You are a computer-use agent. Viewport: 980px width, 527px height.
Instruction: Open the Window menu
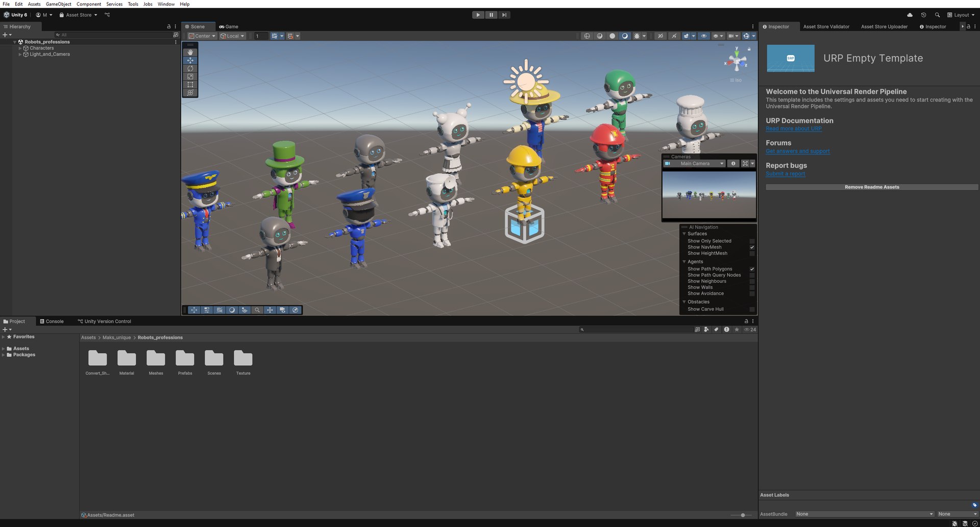166,4
